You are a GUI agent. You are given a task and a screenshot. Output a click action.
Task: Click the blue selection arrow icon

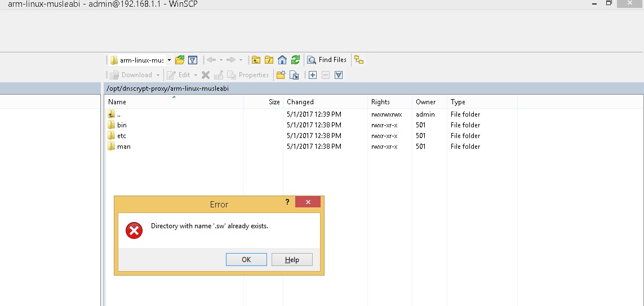(x=339, y=75)
